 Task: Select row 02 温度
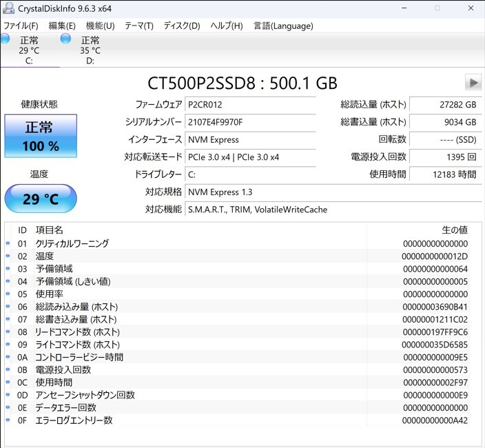click(x=237, y=256)
